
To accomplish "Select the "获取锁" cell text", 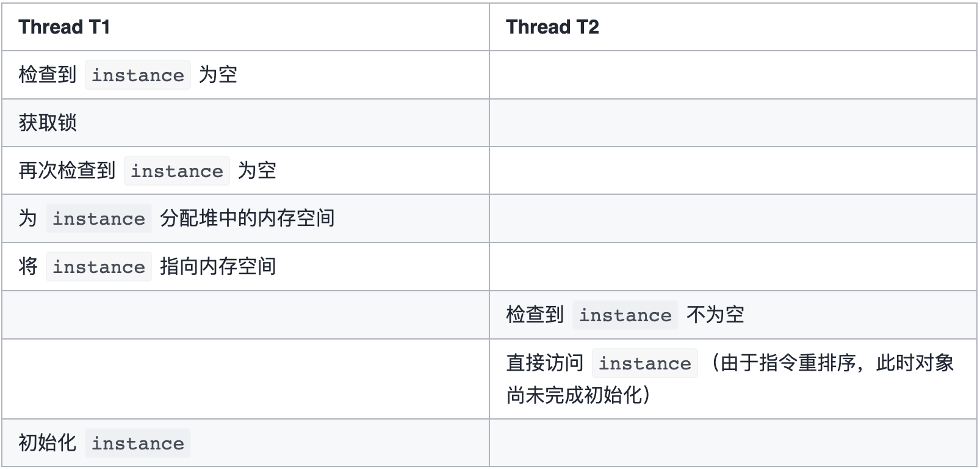I will (x=48, y=123).
